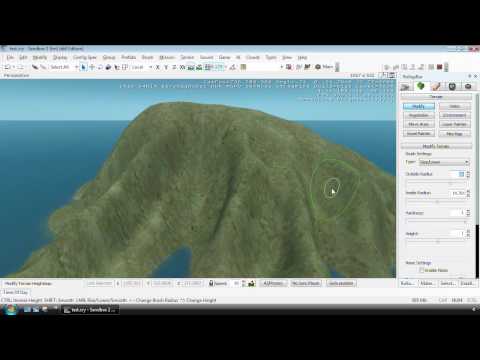The height and width of the screenshot is (360, 480).
Task: Activate the Select and Rotate tool
Action: click(x=100, y=67)
